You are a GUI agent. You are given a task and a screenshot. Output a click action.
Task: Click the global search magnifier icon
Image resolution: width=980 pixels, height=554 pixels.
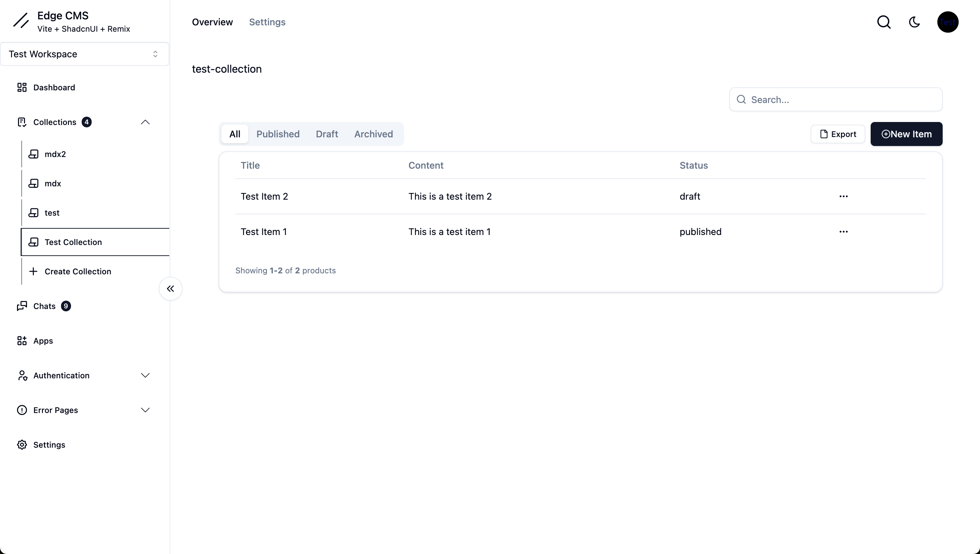pyautogui.click(x=884, y=22)
